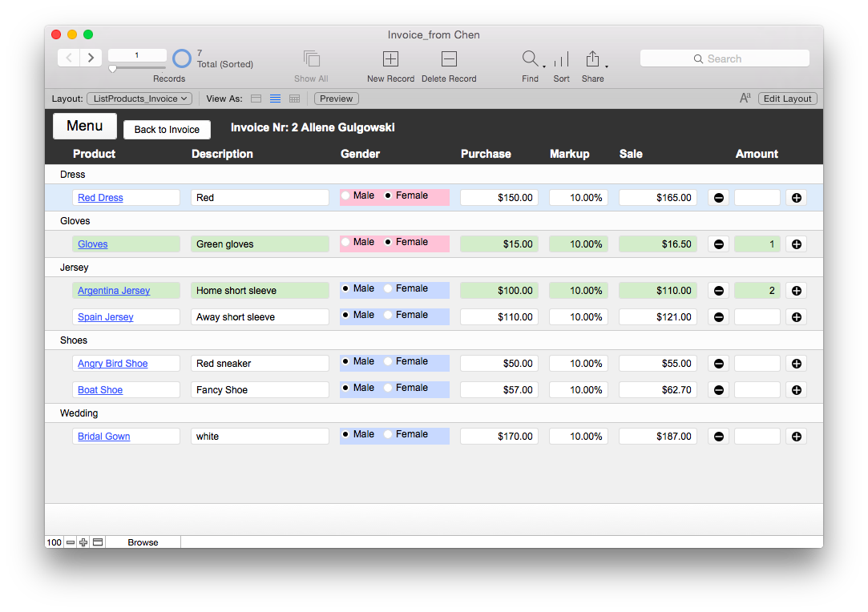
Task: Open Find mode
Action: (529, 58)
